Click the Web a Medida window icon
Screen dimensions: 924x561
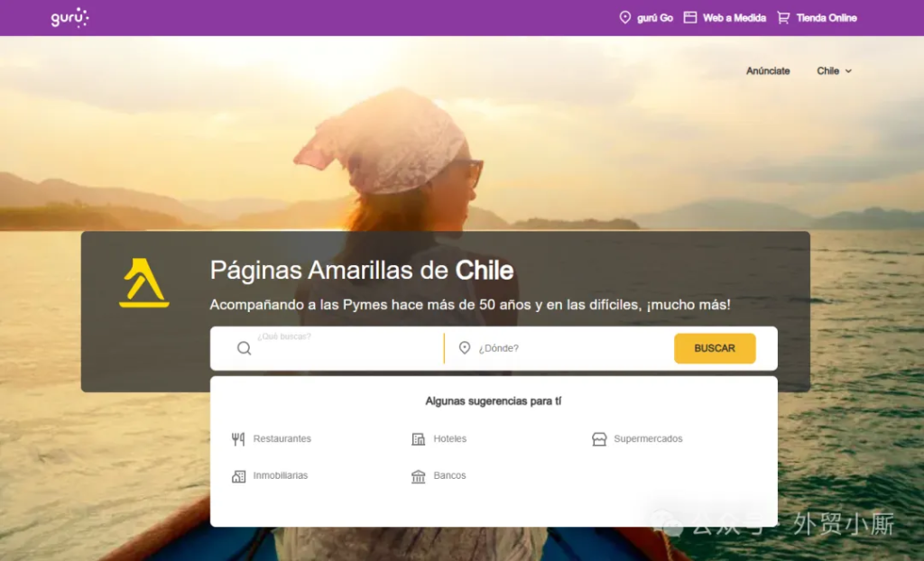pos(690,18)
